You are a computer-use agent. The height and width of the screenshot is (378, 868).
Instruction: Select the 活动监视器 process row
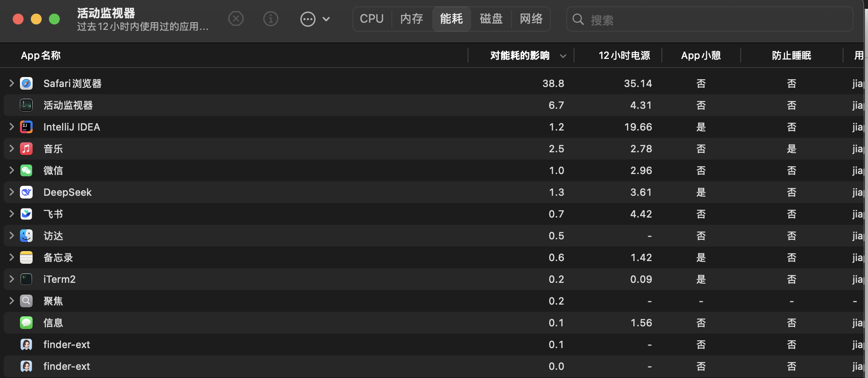pyautogui.click(x=272, y=105)
